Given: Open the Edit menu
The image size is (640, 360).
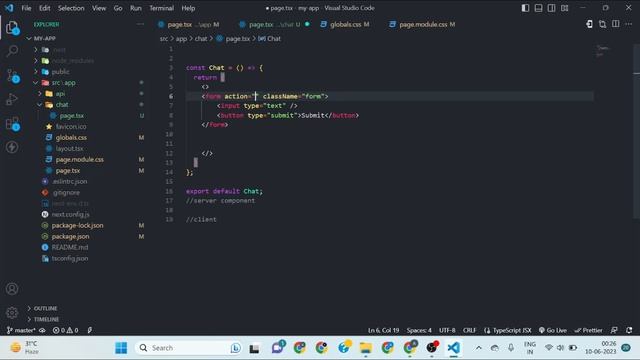Looking at the screenshot, I should click(x=44, y=8).
